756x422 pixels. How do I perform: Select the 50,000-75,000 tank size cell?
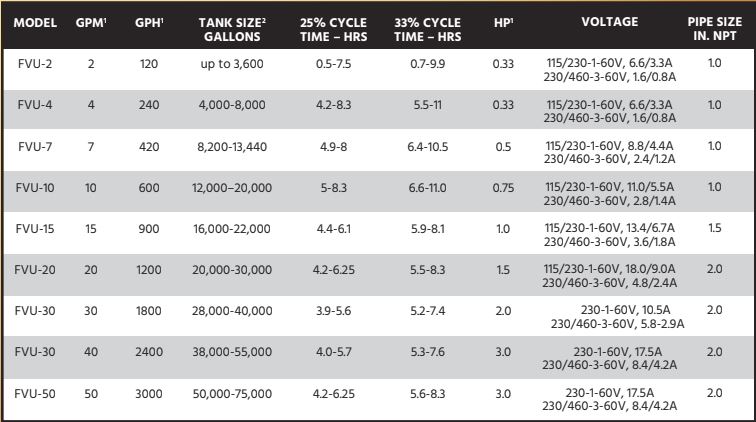click(232, 394)
